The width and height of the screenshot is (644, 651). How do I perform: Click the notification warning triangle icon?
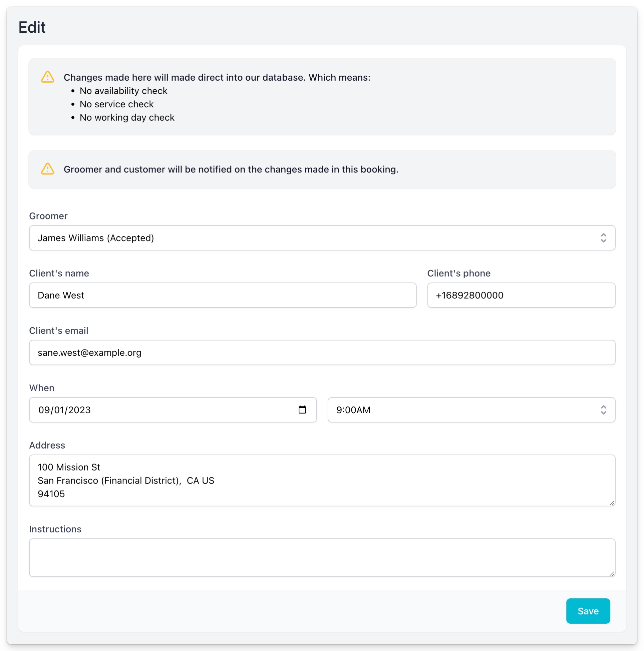47,169
